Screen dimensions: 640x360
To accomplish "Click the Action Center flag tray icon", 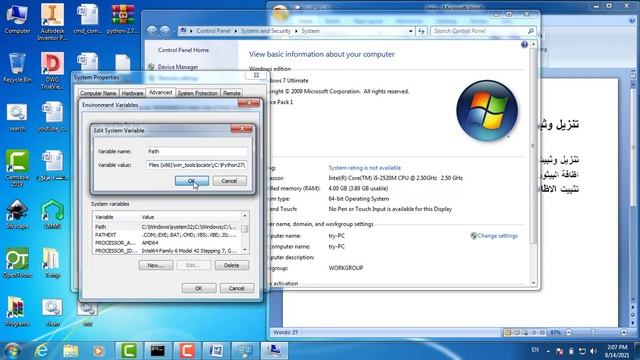I will click(x=559, y=351).
